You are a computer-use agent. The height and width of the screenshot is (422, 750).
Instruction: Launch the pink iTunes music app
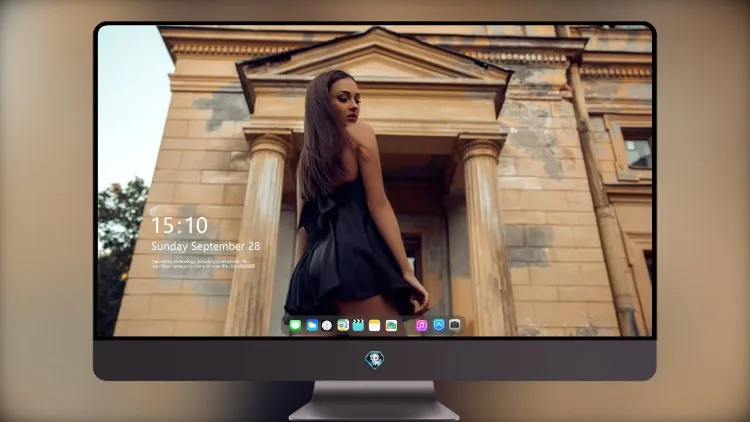421,325
